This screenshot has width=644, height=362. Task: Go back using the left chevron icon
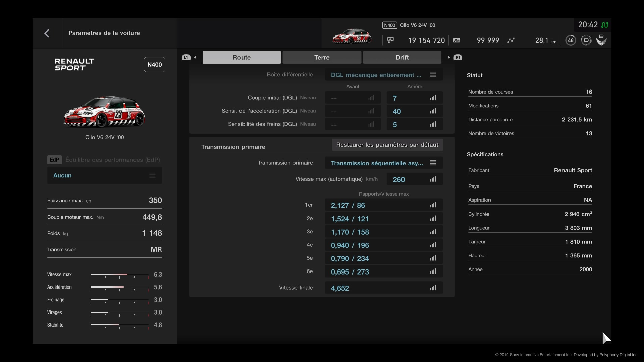(x=47, y=33)
